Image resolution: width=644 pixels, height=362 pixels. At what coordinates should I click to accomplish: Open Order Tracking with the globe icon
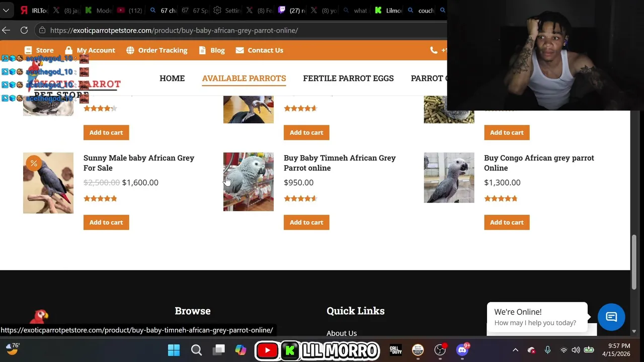coord(157,50)
